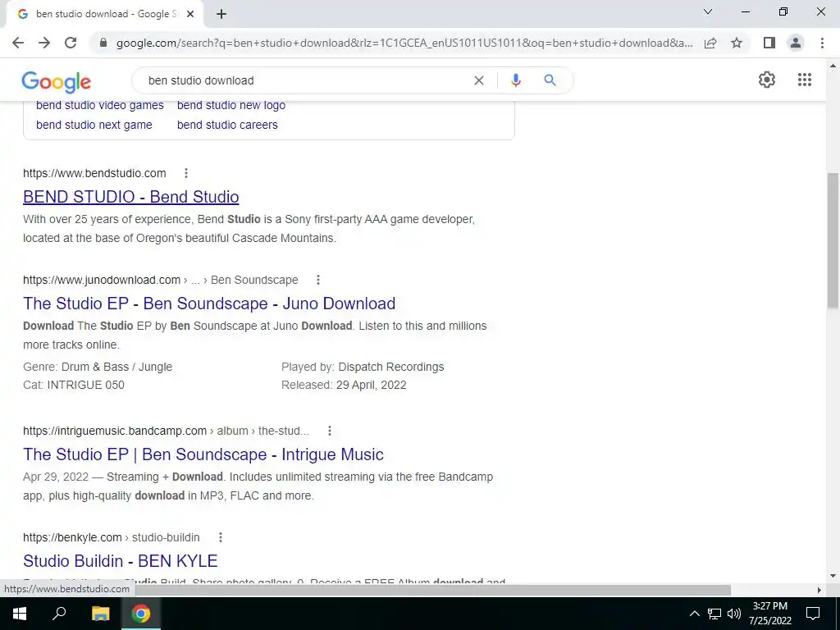Image resolution: width=840 pixels, height=630 pixels.
Task: Open more options for junodownload.com result
Action: pyautogui.click(x=318, y=280)
